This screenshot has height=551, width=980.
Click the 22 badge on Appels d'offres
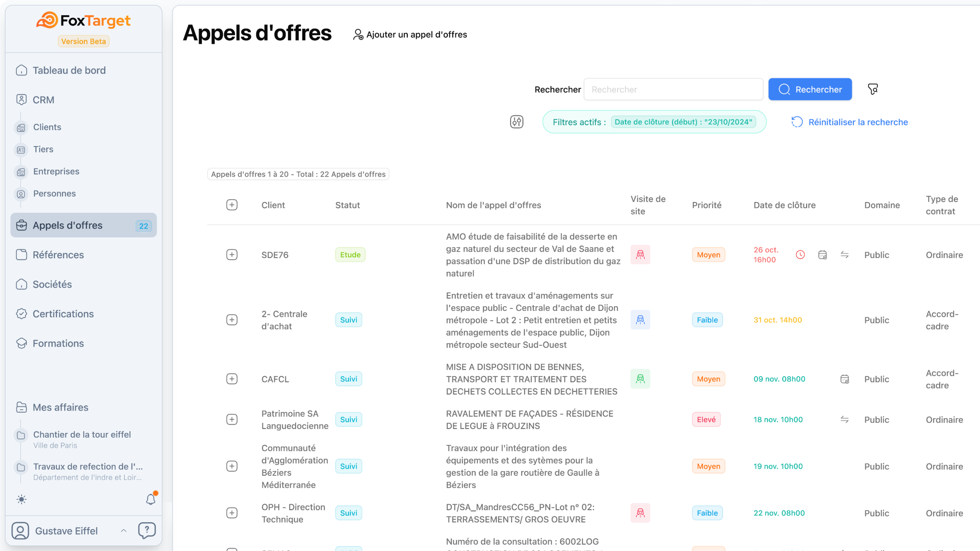(x=143, y=225)
